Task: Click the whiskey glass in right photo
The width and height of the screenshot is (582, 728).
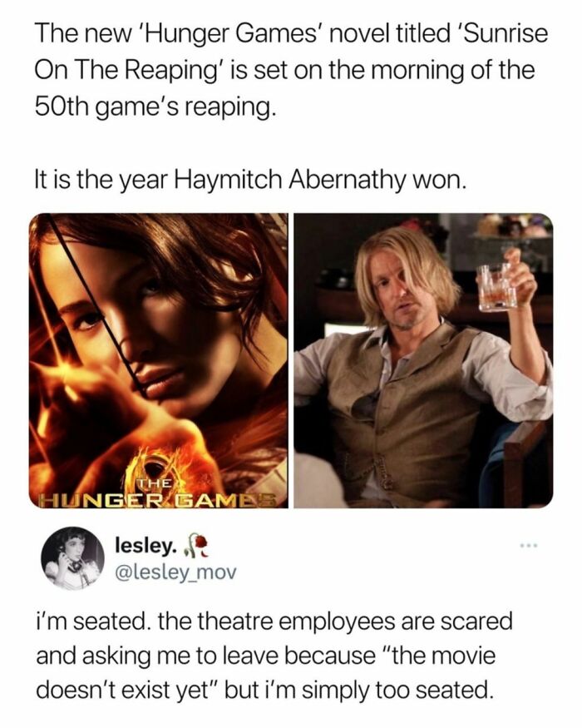Action: (497, 287)
